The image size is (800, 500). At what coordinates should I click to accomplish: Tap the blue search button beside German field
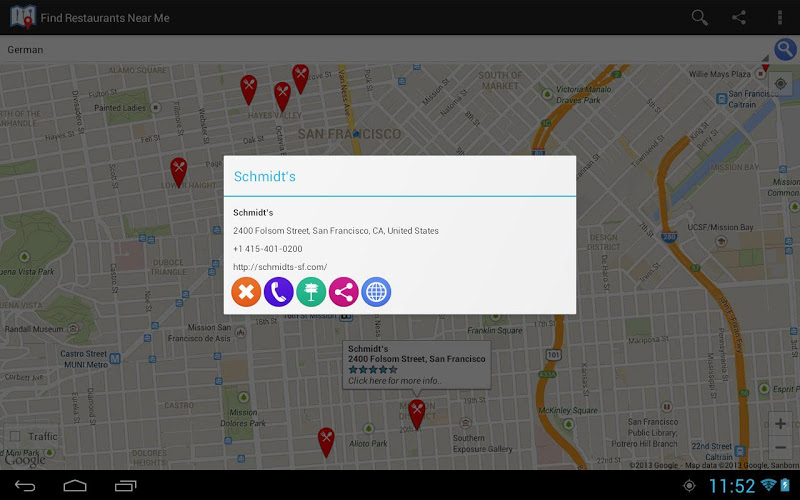tap(786, 49)
